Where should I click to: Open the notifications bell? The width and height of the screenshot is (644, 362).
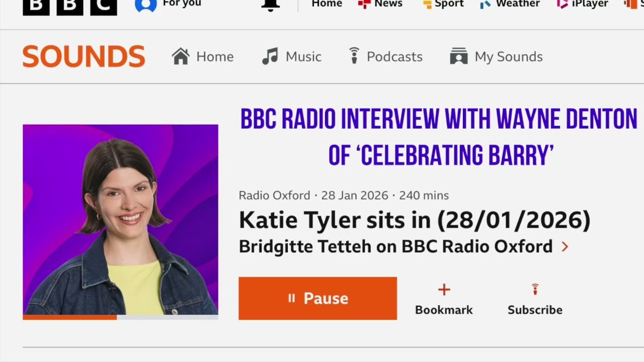[270, 5]
